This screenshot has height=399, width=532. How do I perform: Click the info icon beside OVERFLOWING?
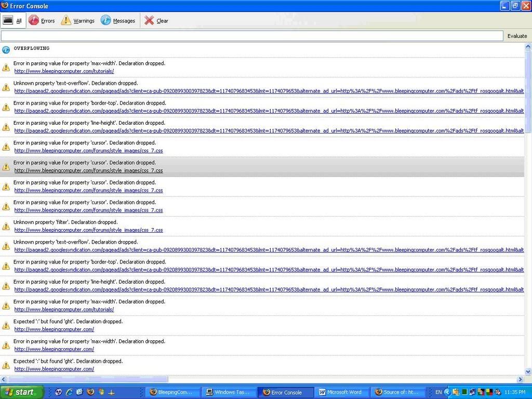6,50
